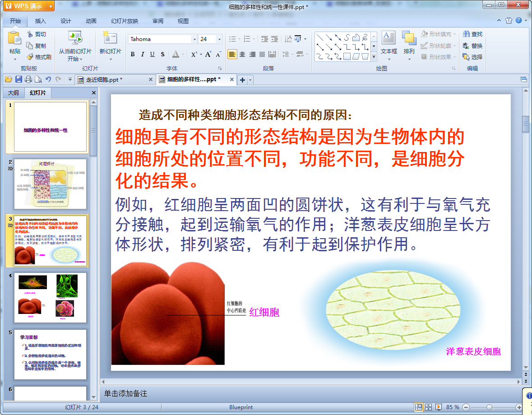
Task: Click the decrease indent icon
Action: (x=264, y=39)
